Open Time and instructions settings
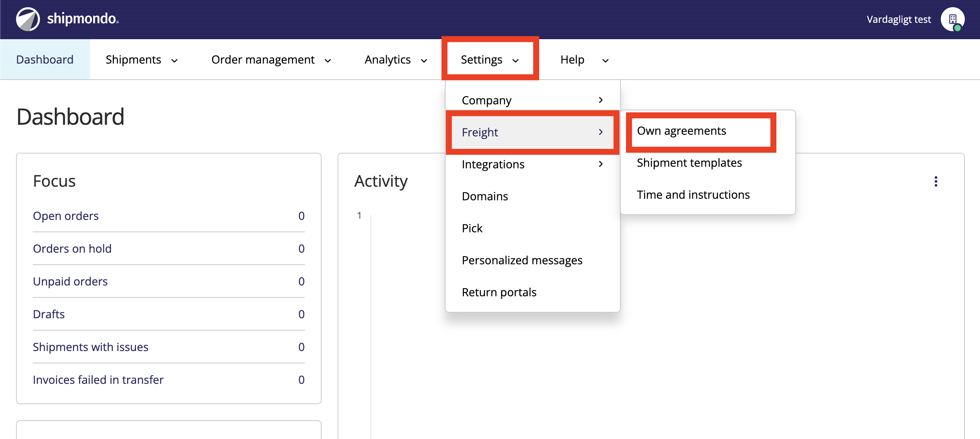Image resolution: width=980 pixels, height=439 pixels. [x=693, y=195]
